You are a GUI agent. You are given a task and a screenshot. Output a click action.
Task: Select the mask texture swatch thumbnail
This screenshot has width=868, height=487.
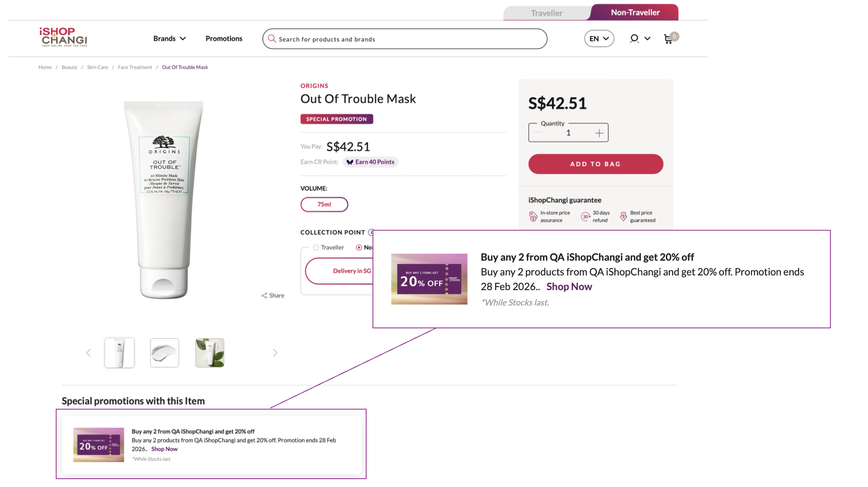point(164,353)
